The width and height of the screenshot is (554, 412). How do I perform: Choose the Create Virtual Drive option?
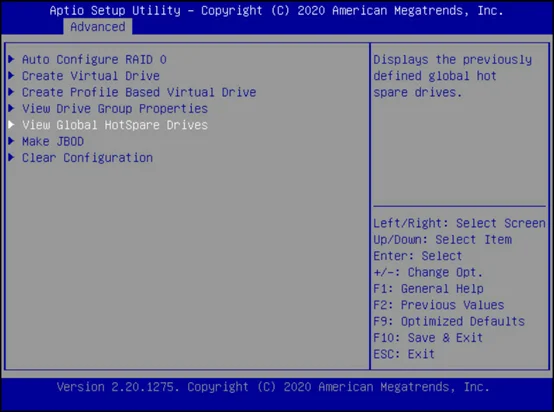pyautogui.click(x=91, y=76)
